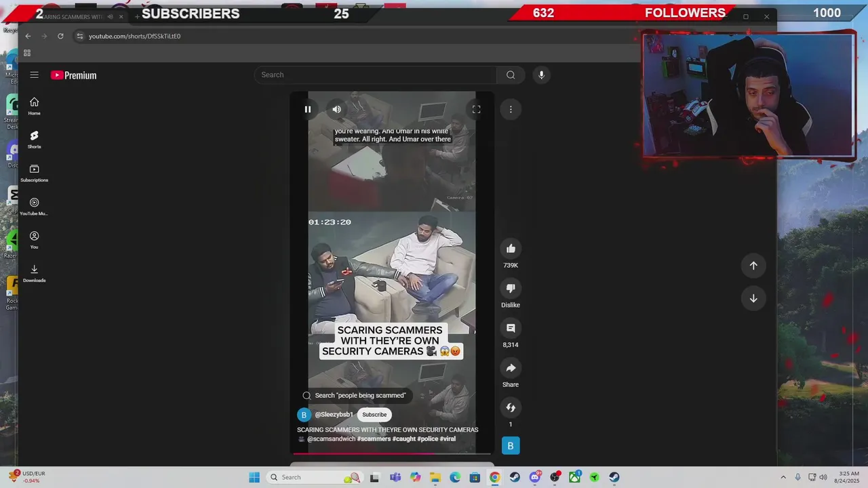This screenshot has width=868, height=488.
Task: Click the tray microphone icon
Action: (x=798, y=477)
